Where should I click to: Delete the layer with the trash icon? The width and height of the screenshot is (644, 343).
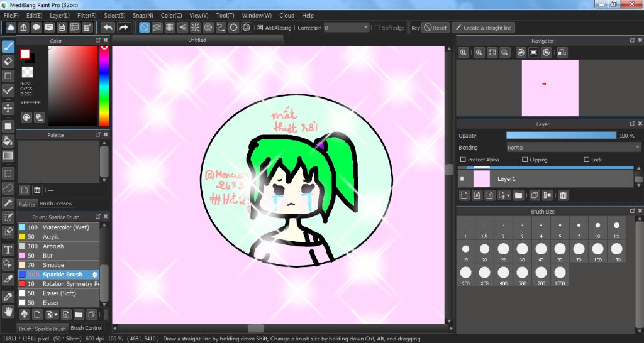click(x=563, y=195)
